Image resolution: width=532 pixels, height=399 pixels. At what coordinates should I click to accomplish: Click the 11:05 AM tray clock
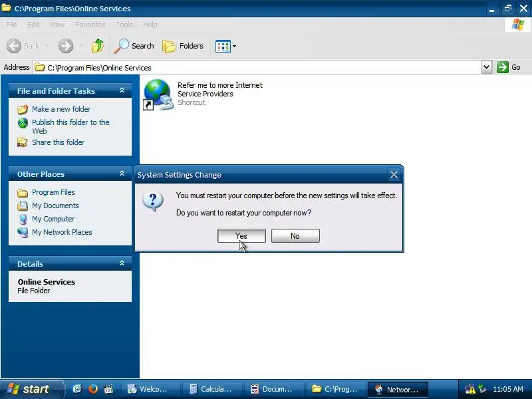click(x=508, y=389)
